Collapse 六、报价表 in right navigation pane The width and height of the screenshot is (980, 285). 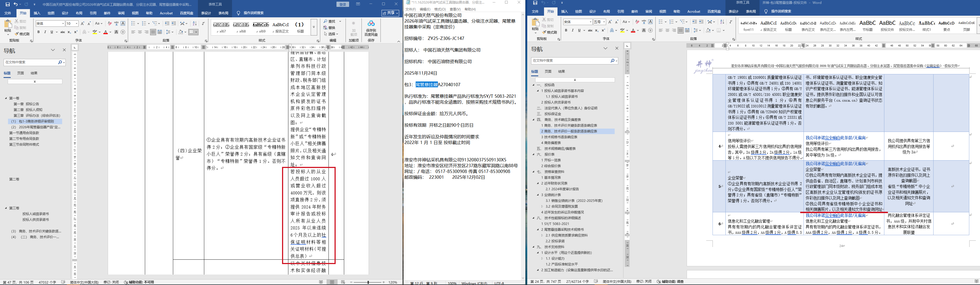coord(534,154)
